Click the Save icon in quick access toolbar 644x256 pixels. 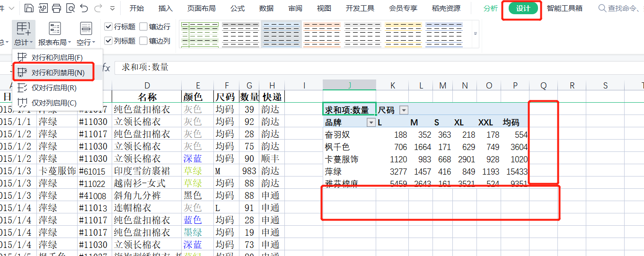(29, 8)
